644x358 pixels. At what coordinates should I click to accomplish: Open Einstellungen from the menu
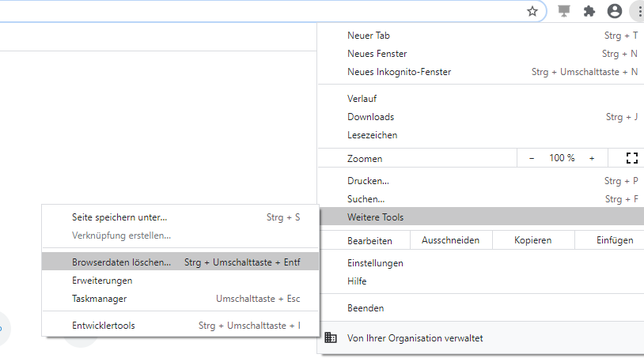(x=375, y=263)
